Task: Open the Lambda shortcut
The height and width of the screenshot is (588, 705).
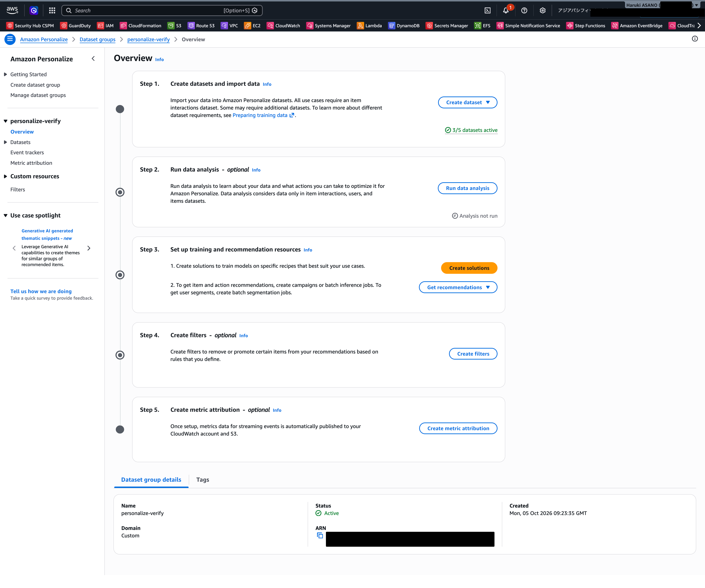Action: coord(369,25)
